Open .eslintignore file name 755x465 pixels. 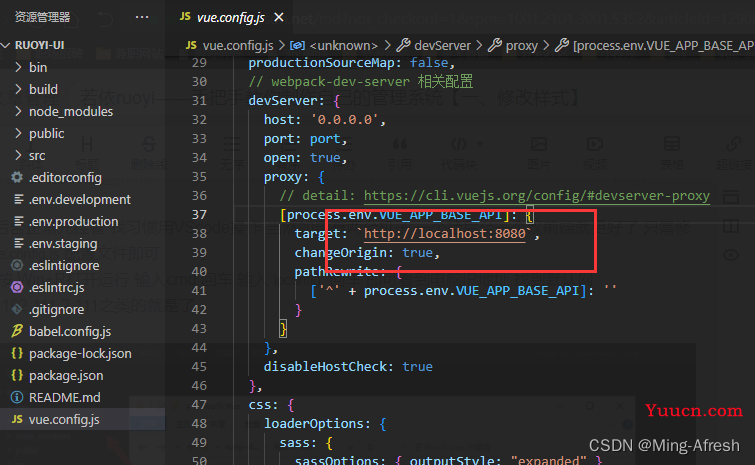tap(64, 266)
